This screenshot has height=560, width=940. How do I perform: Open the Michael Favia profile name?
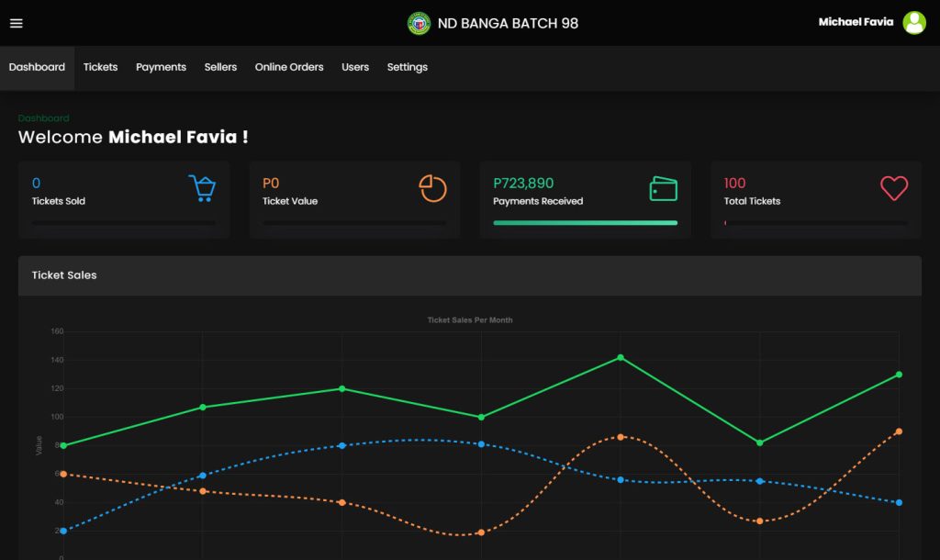coord(855,22)
